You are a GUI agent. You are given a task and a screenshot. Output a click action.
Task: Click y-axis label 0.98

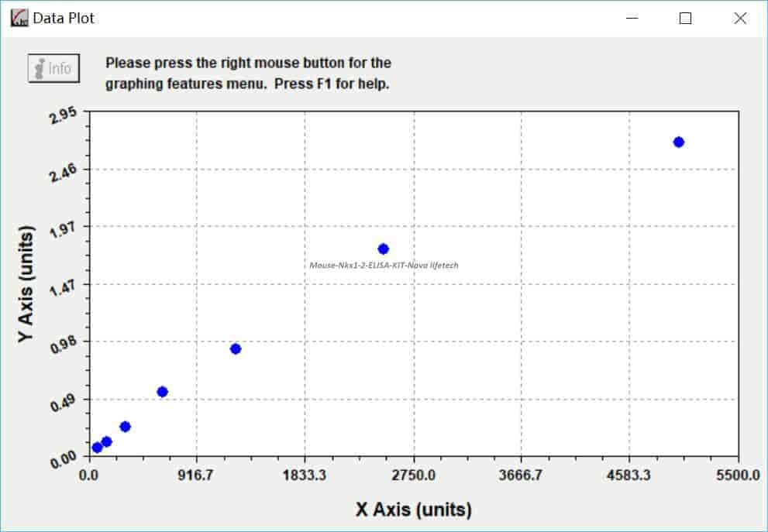tap(64, 345)
